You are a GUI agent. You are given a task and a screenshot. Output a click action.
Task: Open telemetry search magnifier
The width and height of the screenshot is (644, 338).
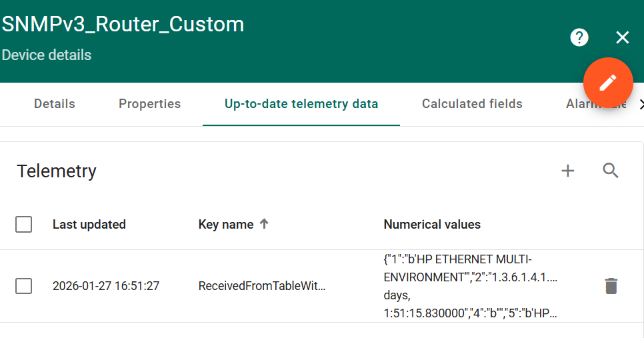tap(611, 171)
